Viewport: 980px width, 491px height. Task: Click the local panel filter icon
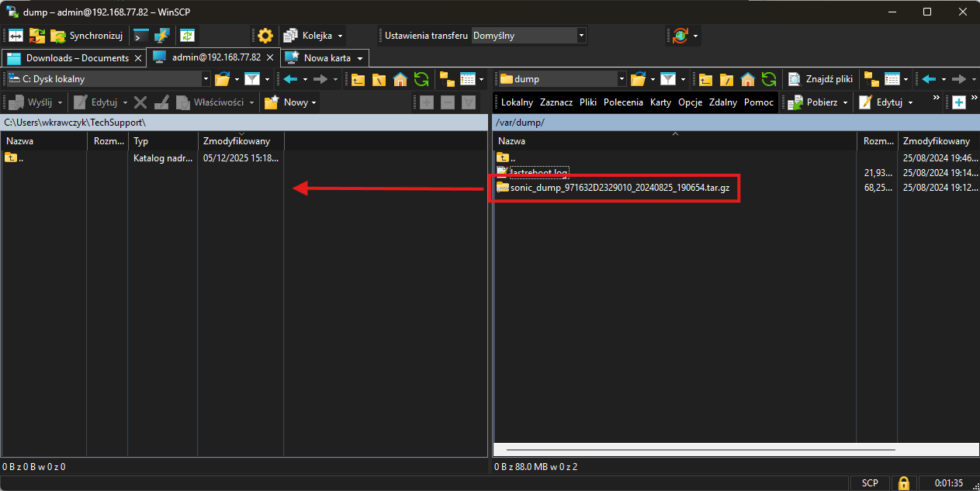point(251,79)
